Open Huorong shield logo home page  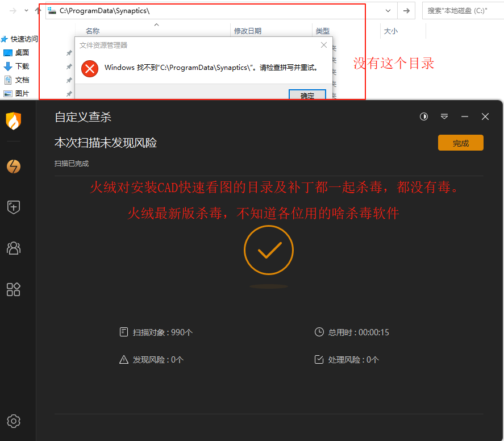(x=14, y=121)
